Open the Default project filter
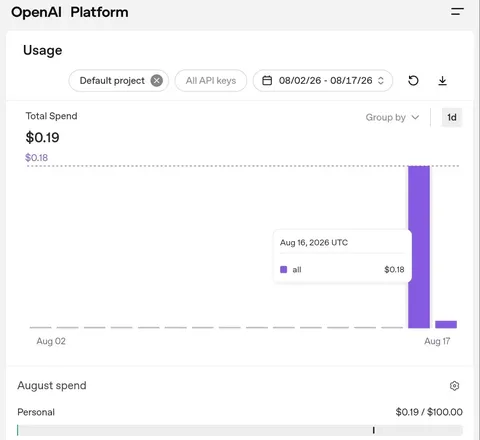480x440 pixels. (119, 81)
